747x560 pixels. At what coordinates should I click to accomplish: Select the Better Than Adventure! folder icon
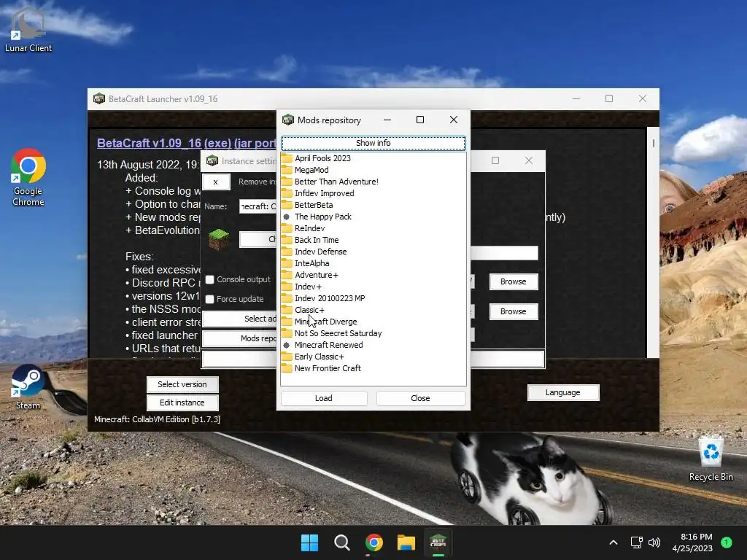(287, 182)
